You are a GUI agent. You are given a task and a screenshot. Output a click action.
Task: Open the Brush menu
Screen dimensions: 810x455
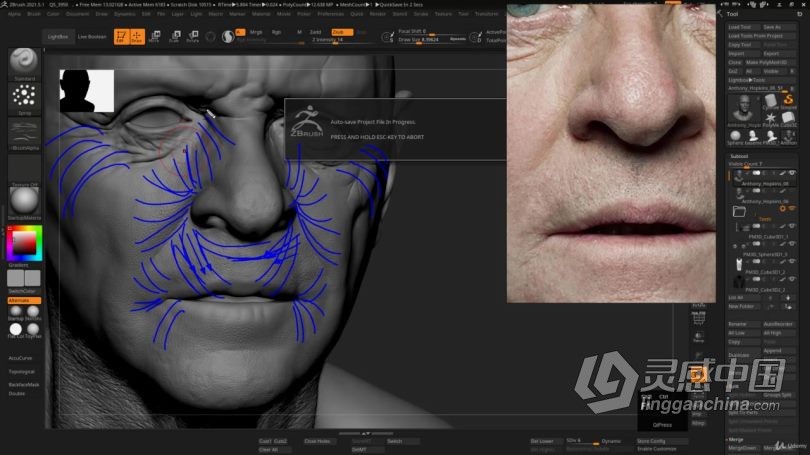point(34,14)
